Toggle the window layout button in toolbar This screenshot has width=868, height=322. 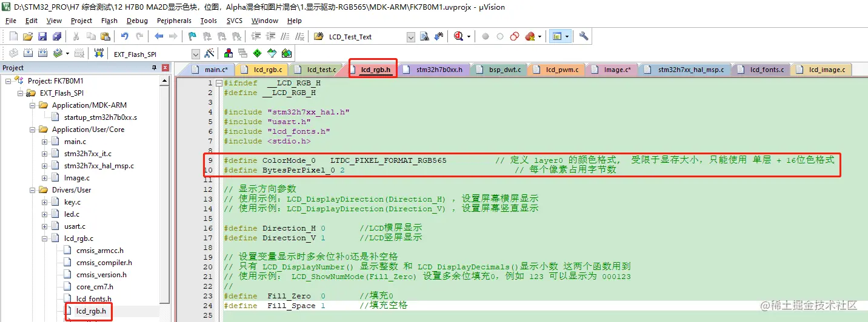point(556,36)
